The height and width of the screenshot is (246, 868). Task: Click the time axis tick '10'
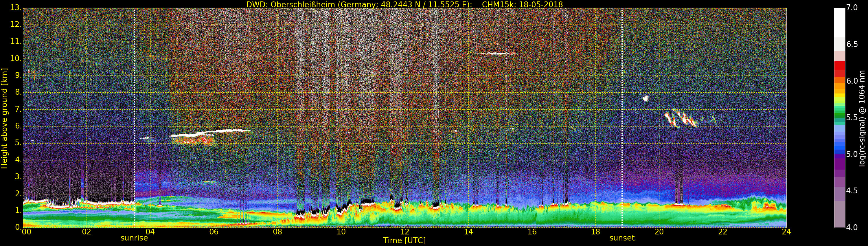click(341, 232)
